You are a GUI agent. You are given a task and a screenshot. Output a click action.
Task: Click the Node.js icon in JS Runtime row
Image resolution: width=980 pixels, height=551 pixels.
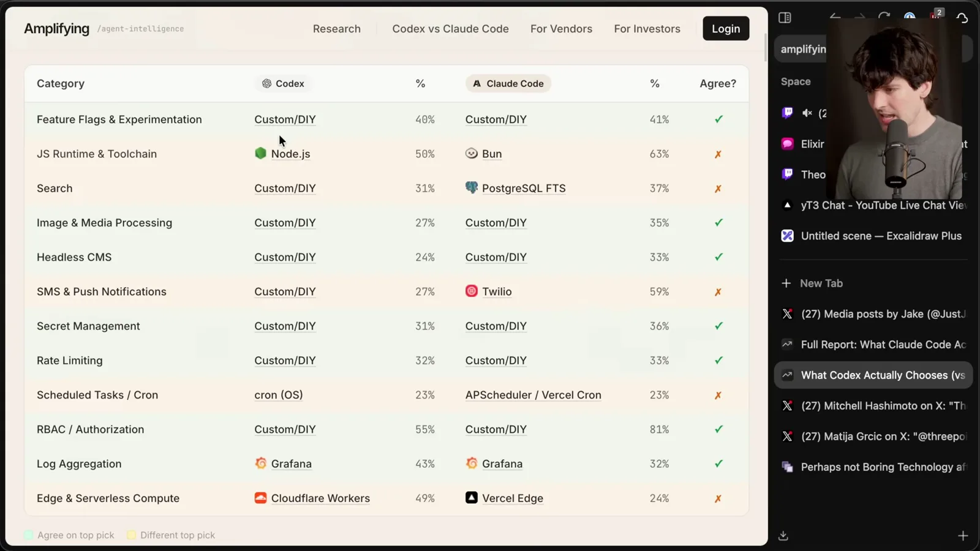coord(260,153)
